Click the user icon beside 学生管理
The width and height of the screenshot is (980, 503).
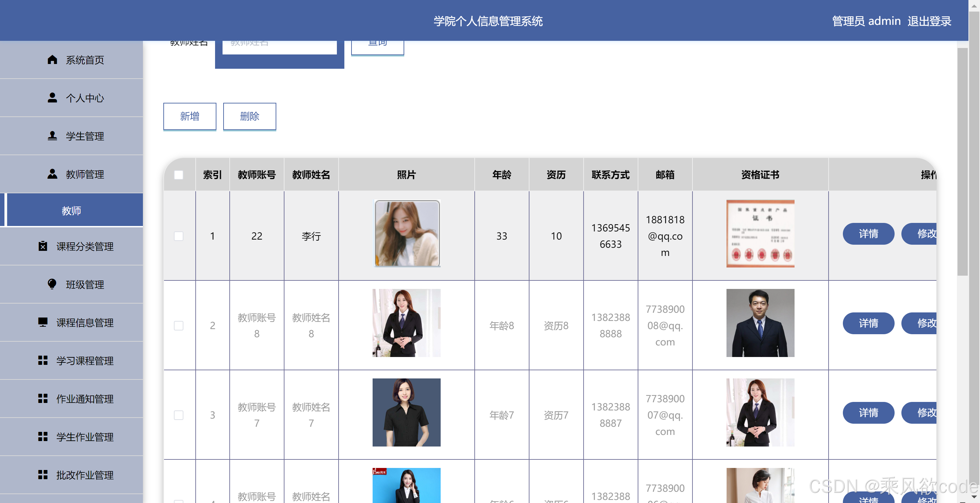click(x=52, y=136)
